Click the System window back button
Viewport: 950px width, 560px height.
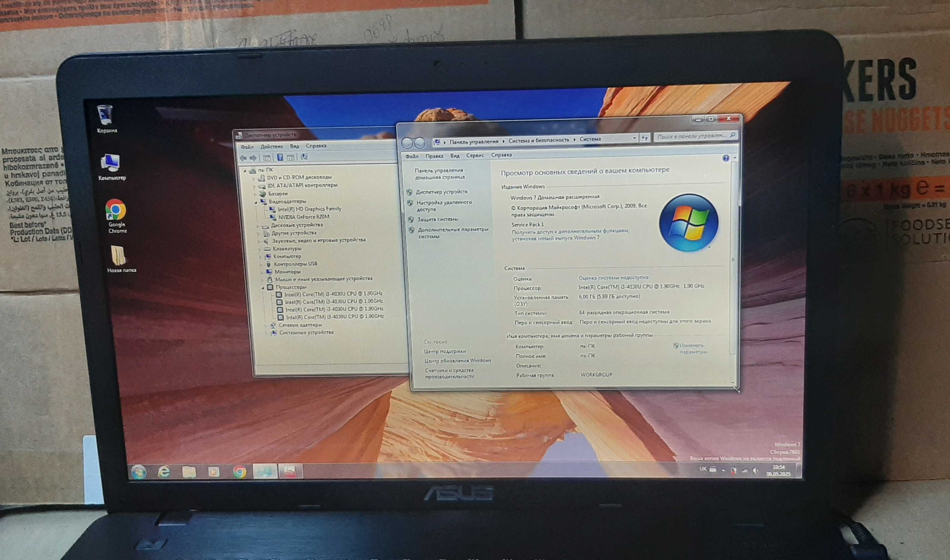pos(407,143)
